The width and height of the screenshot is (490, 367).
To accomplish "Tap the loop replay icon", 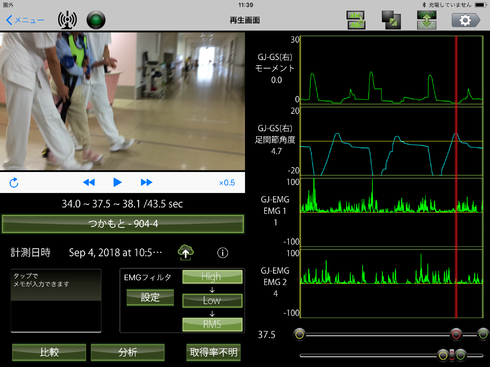I will pos(14,183).
